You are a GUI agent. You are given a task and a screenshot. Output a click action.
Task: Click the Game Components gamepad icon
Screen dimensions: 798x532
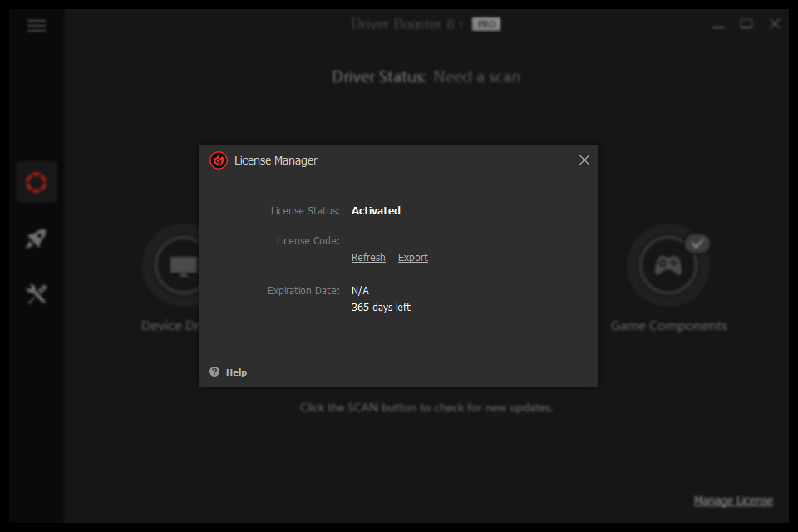pyautogui.click(x=667, y=265)
